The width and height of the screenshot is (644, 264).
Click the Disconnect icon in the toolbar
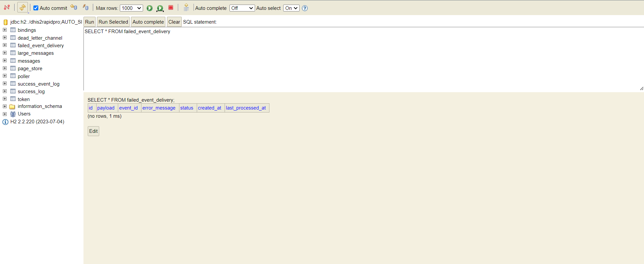(7, 8)
